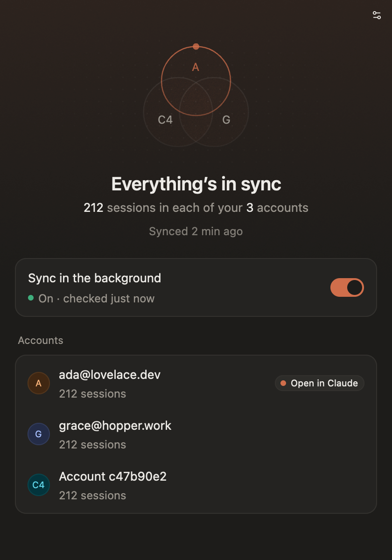Viewport: 392px width, 560px height.
Task: Click ada@lovelace.dev email text
Action: click(110, 375)
